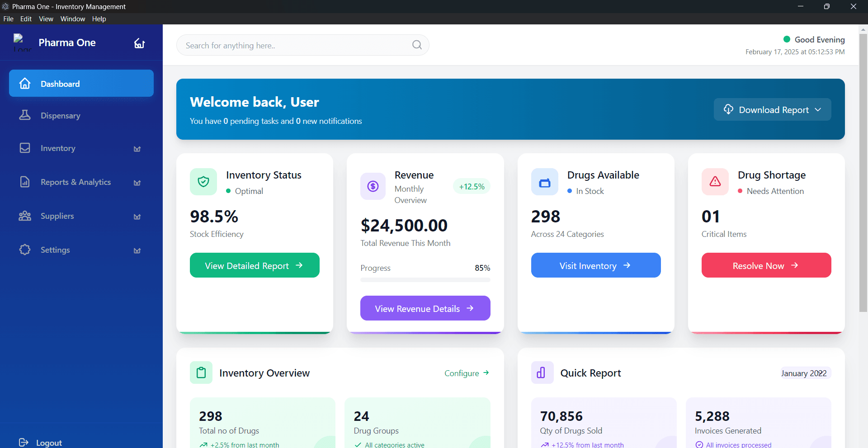Click View Revenue Details button
Image resolution: width=868 pixels, height=448 pixels.
(425, 308)
